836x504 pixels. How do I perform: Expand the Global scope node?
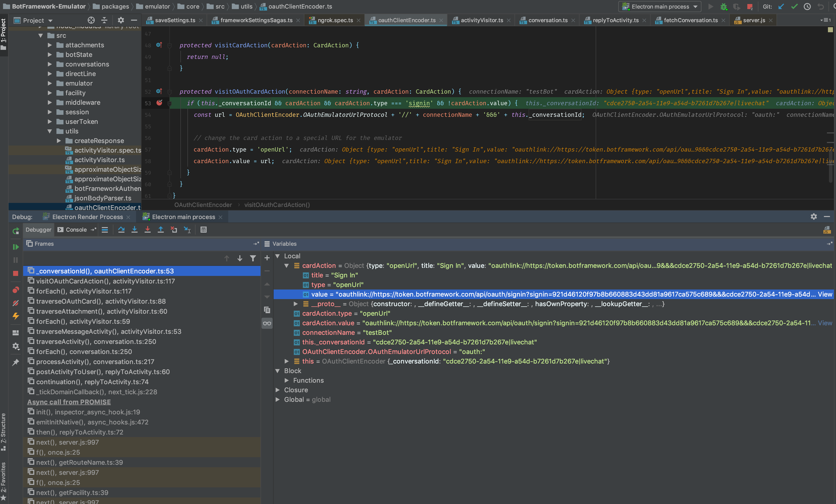click(x=278, y=400)
